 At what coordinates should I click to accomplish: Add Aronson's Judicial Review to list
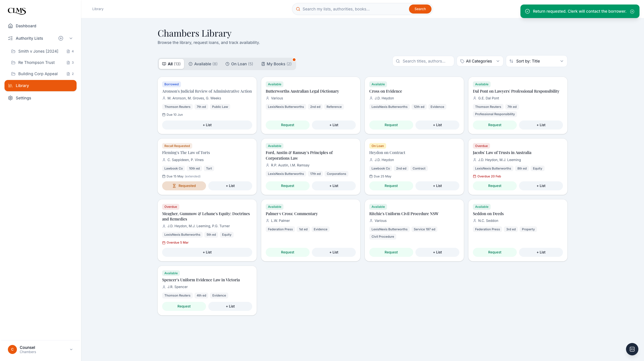click(207, 125)
